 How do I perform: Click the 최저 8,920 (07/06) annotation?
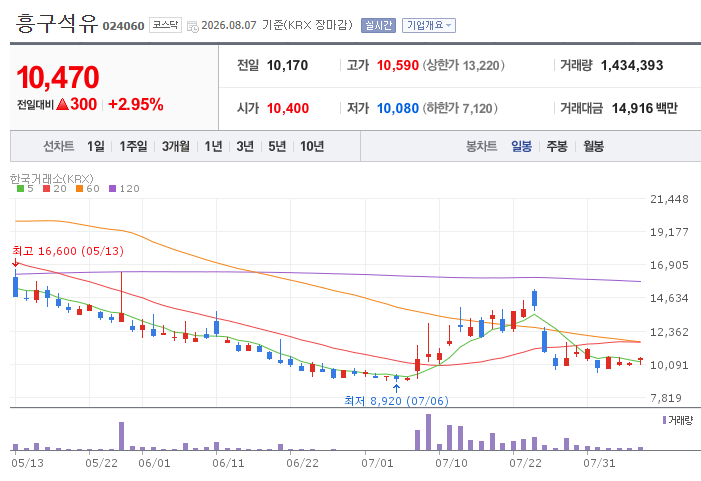[x=396, y=401]
